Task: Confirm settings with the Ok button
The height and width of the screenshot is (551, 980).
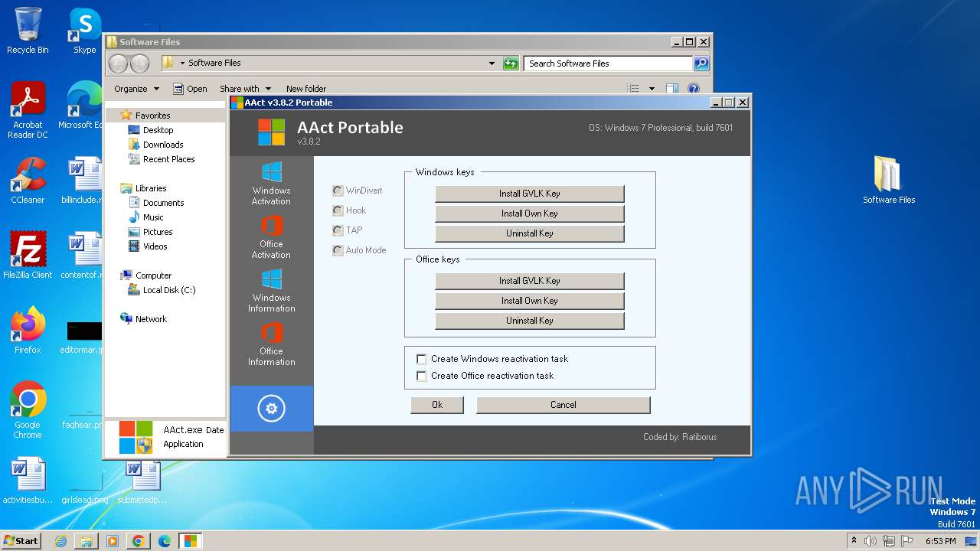Action: coord(437,405)
